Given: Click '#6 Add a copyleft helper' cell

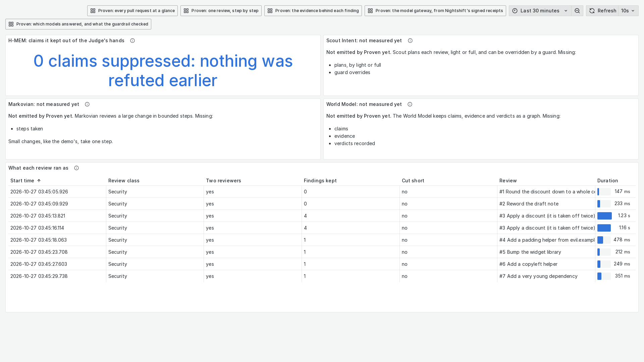Looking at the screenshot, I should pyautogui.click(x=546, y=264).
